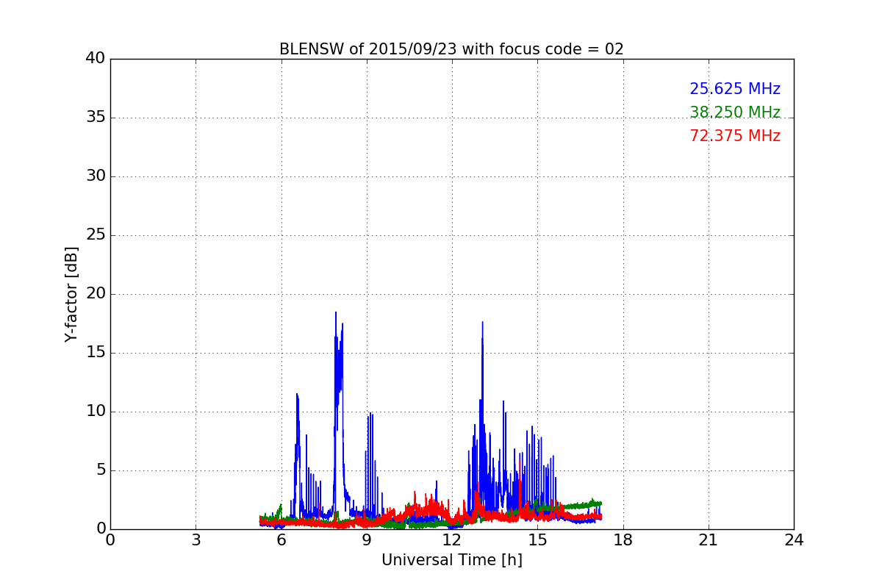Click the Universal Time [h] axis label
Image resolution: width=882 pixels, height=588 pixels.
click(x=451, y=560)
